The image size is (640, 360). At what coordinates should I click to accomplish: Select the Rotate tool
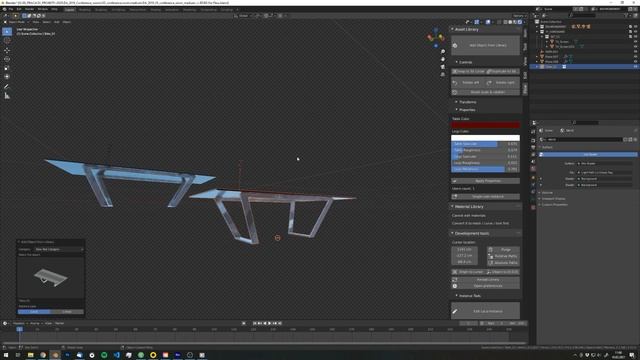coord(7,59)
